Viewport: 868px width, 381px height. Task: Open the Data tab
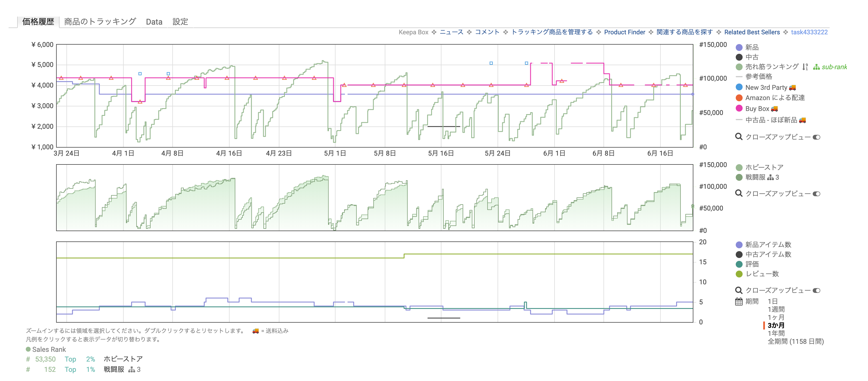154,22
